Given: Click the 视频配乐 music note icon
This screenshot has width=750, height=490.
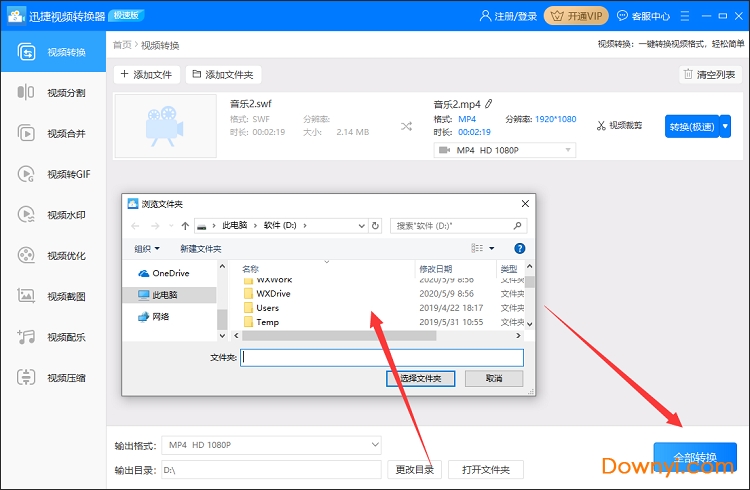Looking at the screenshot, I should coord(26,336).
